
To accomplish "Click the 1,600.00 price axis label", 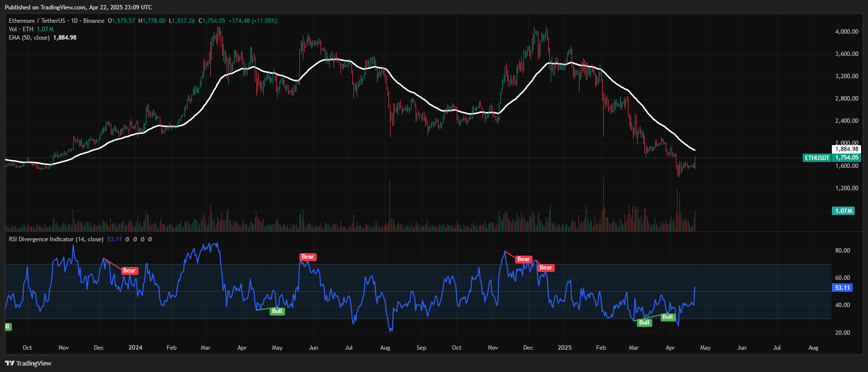I will pos(847,166).
